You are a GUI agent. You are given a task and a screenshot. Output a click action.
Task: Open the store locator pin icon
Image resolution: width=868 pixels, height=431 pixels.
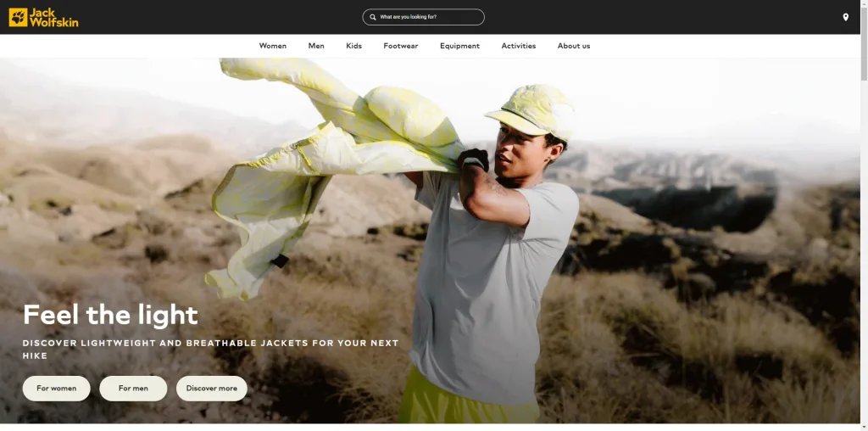[x=845, y=17]
